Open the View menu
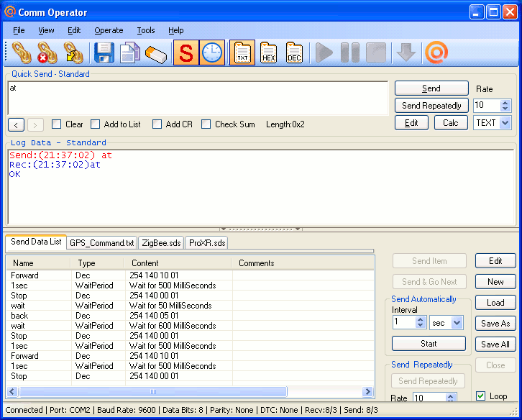Image resolution: width=522 pixels, height=420 pixels. coord(46,30)
